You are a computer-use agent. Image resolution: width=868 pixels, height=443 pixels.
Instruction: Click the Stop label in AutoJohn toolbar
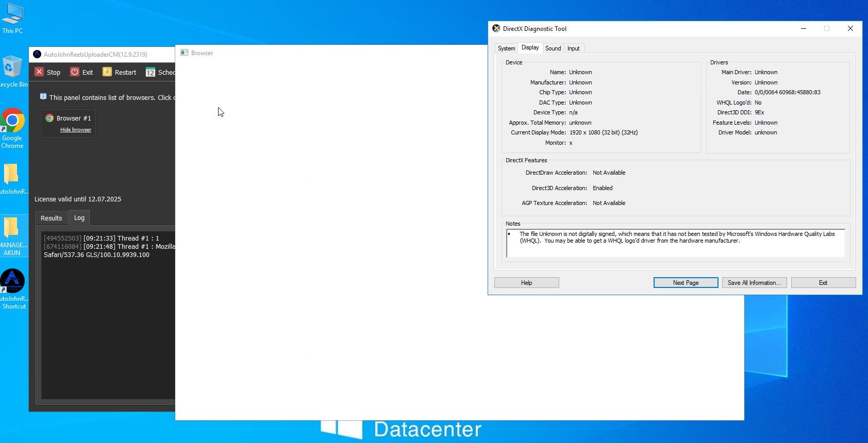click(54, 73)
